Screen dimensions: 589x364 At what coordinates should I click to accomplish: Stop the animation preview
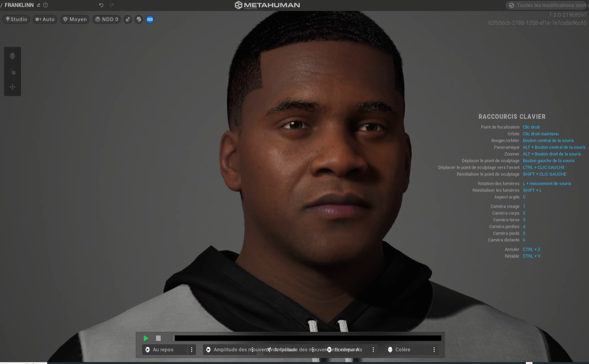158,338
